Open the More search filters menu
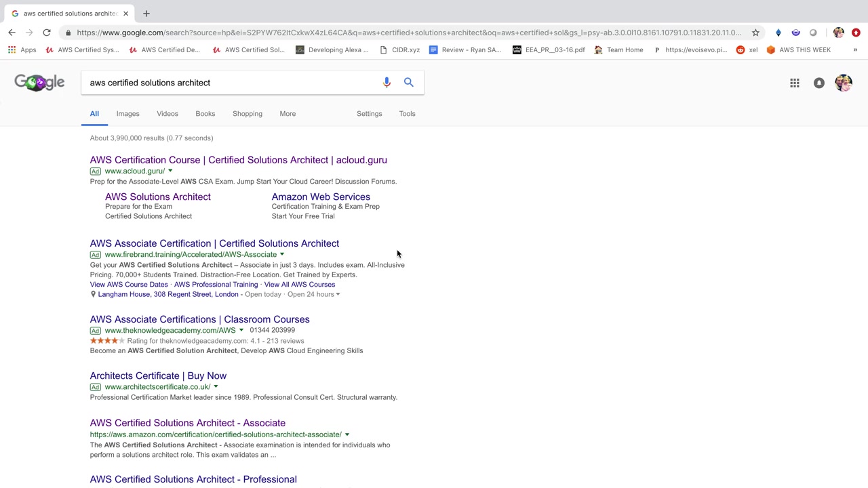This screenshot has width=868, height=488. (288, 114)
